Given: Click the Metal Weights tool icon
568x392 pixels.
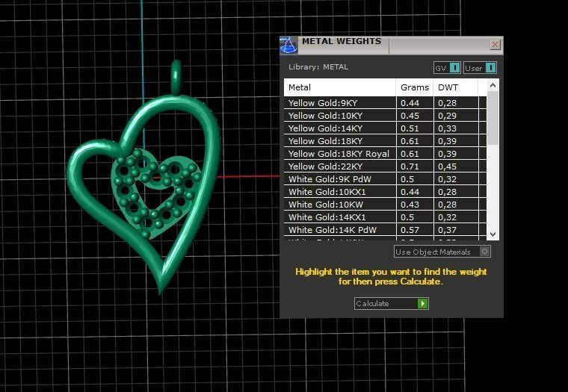Looking at the screenshot, I should click(x=288, y=46).
